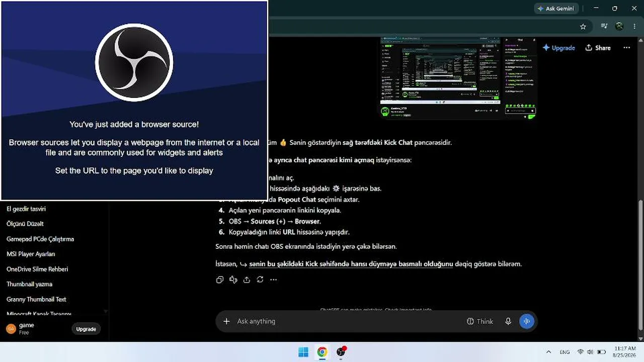
Task: Click the Share button in header
Action: pyautogui.click(x=598, y=48)
